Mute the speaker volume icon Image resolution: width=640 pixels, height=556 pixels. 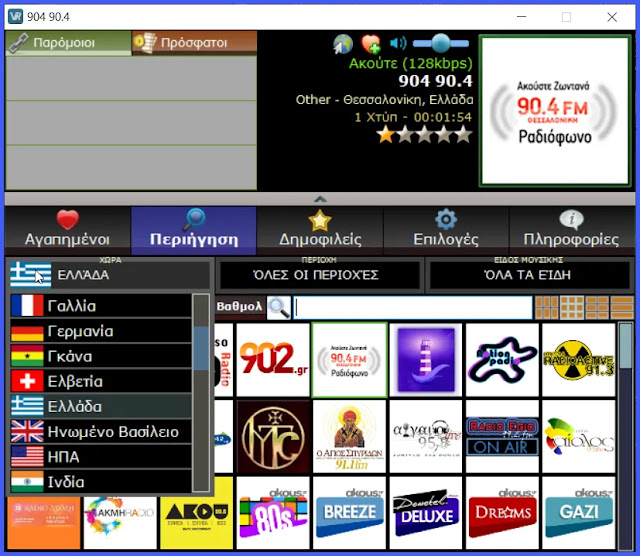(398, 43)
